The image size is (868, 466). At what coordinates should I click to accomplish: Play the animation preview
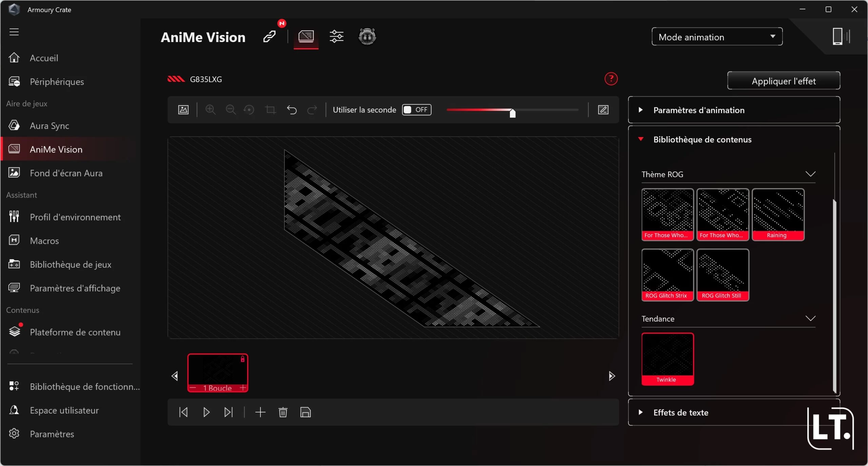tap(206, 412)
